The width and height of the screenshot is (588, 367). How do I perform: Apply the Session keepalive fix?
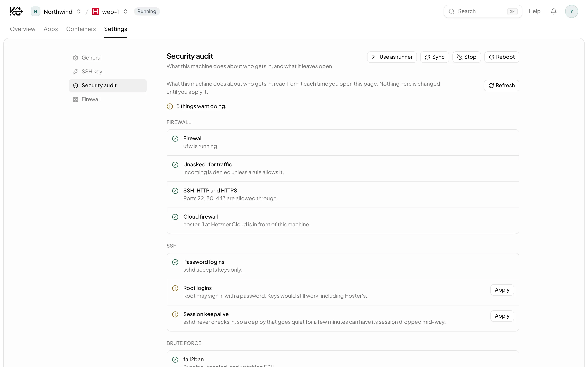coord(502,316)
